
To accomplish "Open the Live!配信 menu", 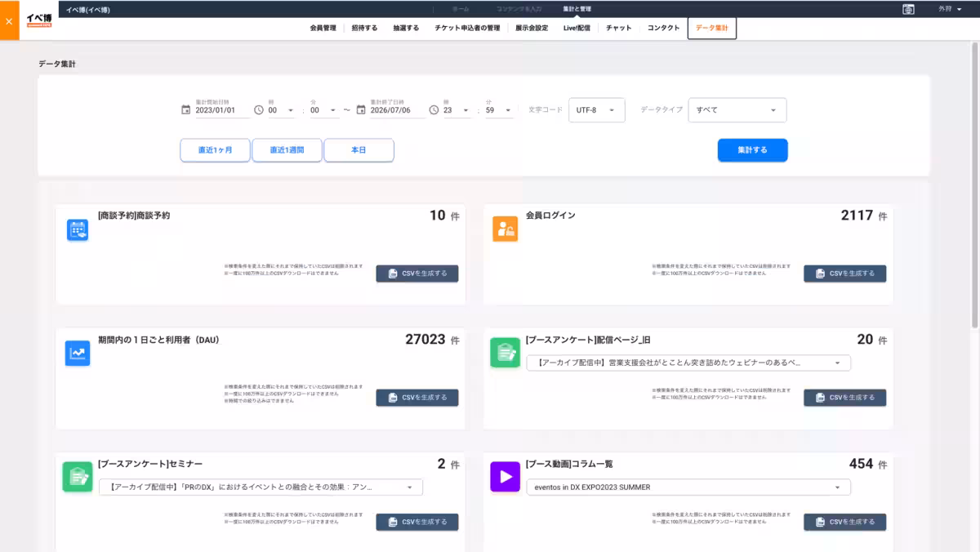I will tap(577, 28).
